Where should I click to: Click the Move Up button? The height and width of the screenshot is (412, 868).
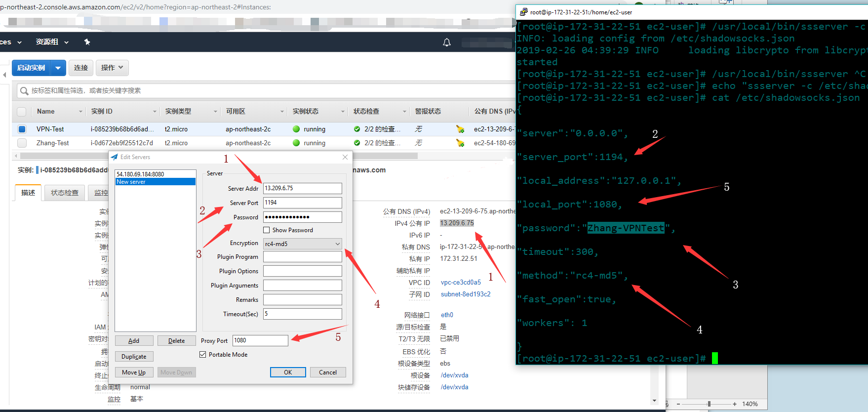click(x=134, y=372)
